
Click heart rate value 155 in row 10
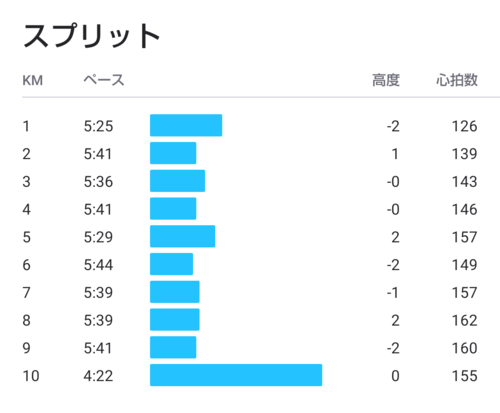(465, 376)
